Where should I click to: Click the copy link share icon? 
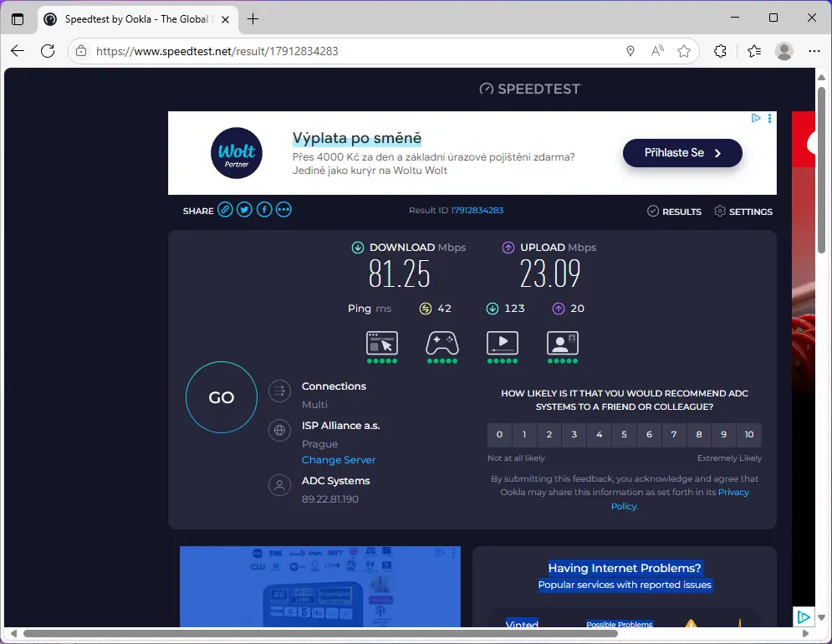point(225,210)
